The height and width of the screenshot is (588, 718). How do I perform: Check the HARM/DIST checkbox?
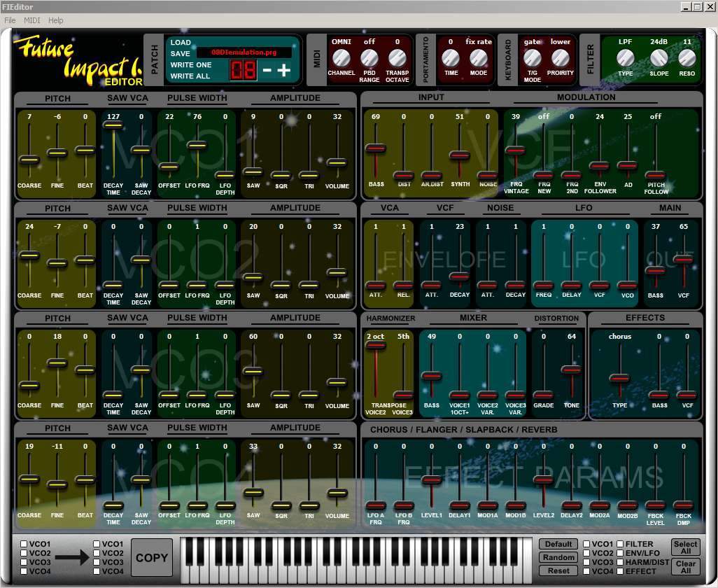[x=620, y=562]
